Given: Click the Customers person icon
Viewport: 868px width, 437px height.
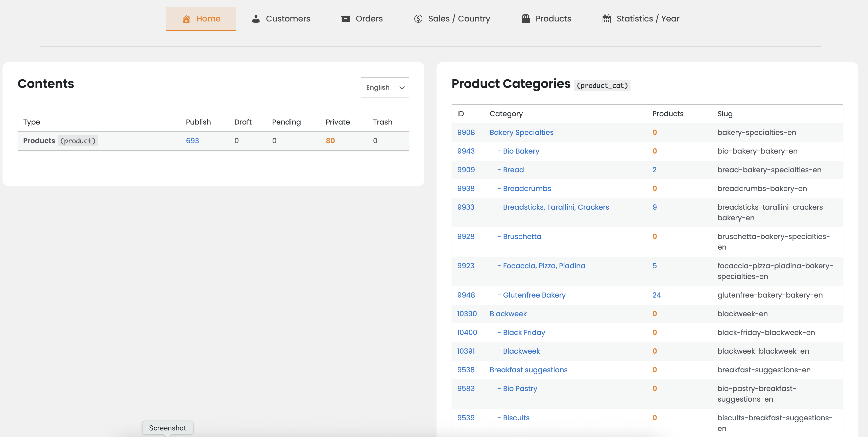Looking at the screenshot, I should [x=256, y=19].
